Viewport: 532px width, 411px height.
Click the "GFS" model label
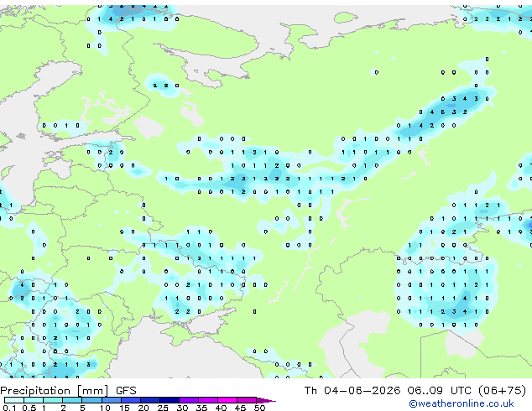126,391
